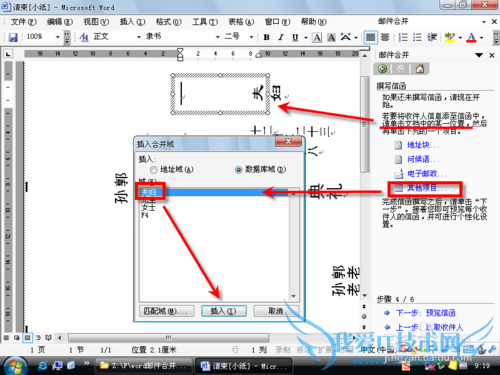Click the 问候语 link
This screenshot has height=375, width=500.
(x=423, y=159)
